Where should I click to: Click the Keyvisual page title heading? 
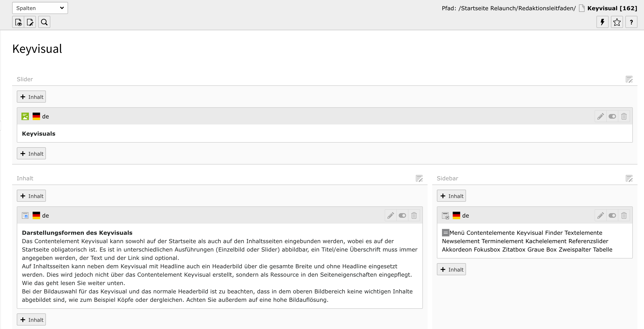pos(37,49)
